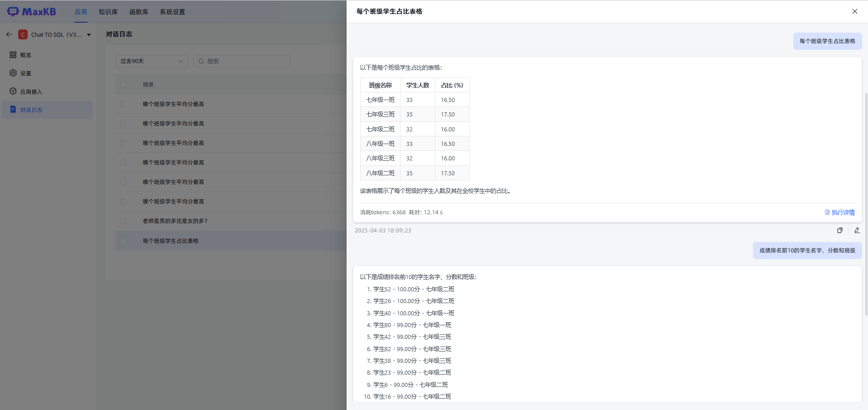
Task: Open 设置 settings in the sidebar
Action: (x=25, y=73)
